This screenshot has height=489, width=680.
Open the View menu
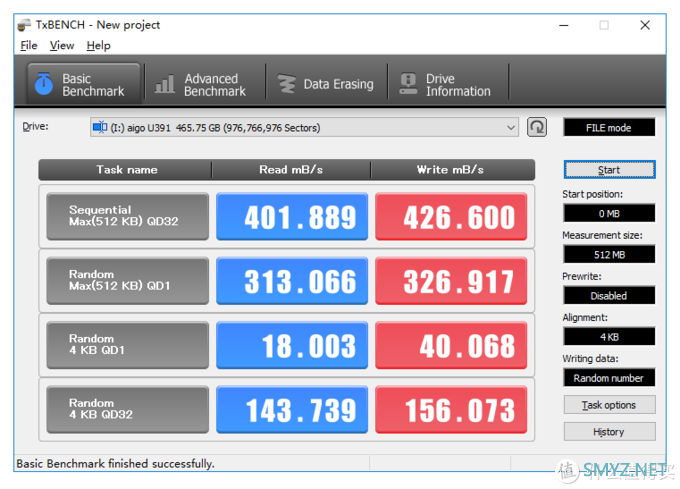[62, 46]
